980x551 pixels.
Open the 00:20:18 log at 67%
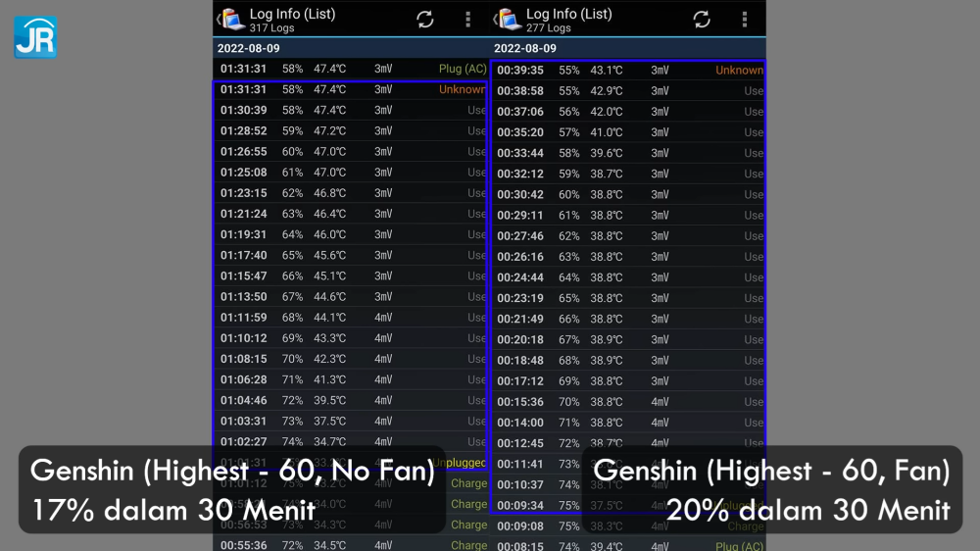coord(627,339)
